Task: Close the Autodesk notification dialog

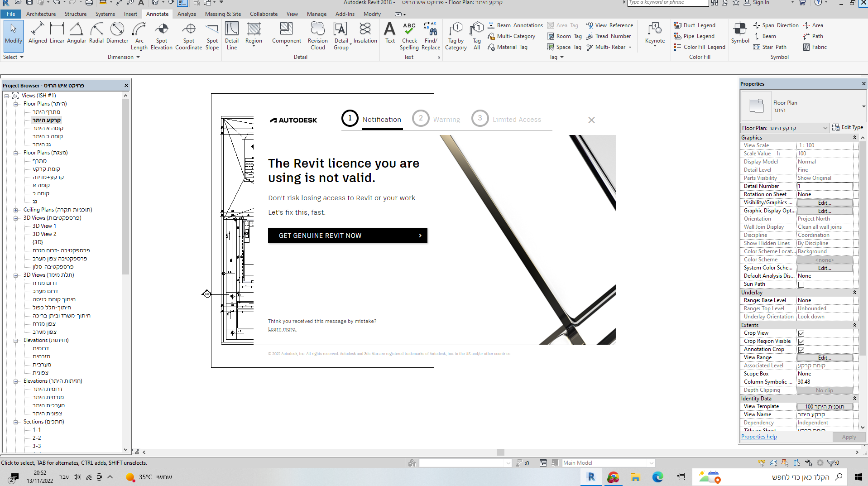Action: pyautogui.click(x=591, y=120)
